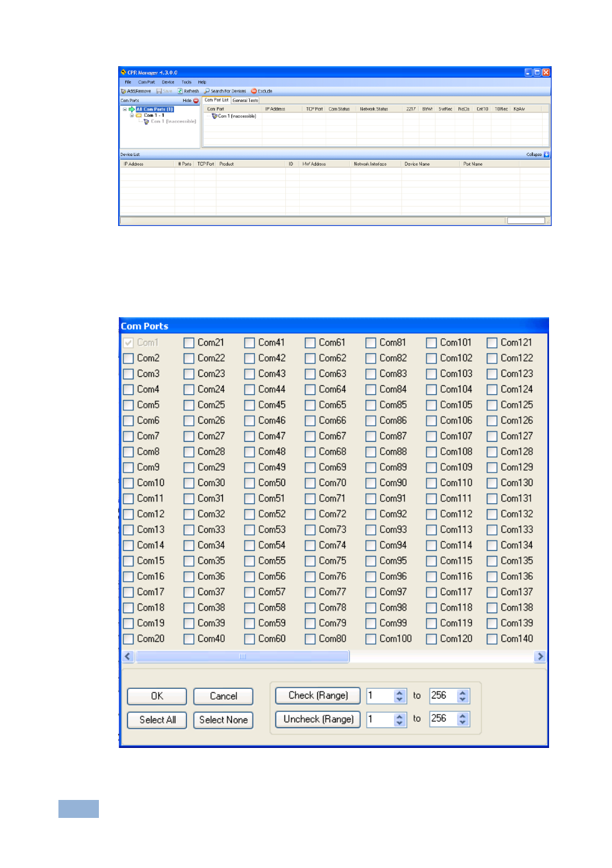Viewport: 612px width, 868px height.
Task: Click the Select None button
Action: 223,720
